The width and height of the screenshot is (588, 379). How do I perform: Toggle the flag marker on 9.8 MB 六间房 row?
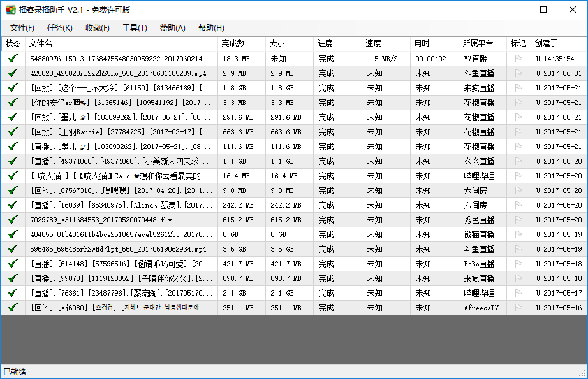click(x=518, y=190)
